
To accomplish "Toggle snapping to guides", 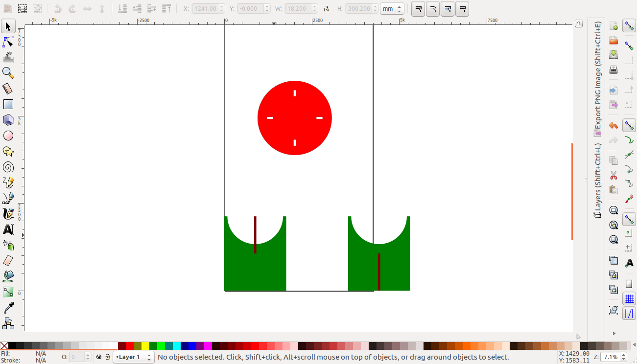I will tap(629, 314).
